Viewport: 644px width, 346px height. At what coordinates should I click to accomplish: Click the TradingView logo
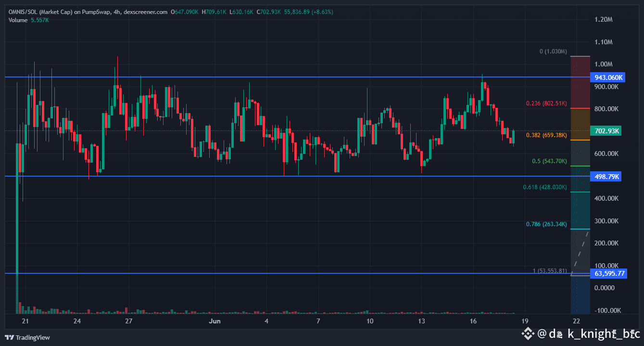[27, 337]
